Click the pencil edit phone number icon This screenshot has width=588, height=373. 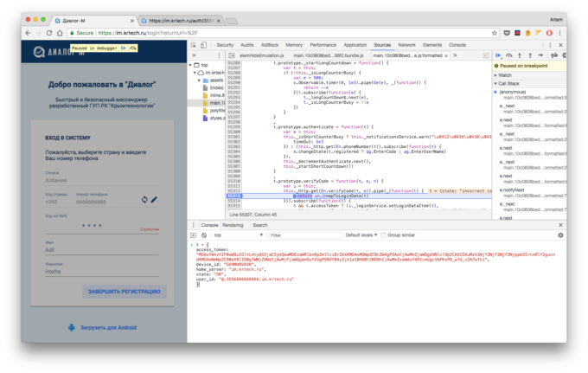tap(154, 200)
